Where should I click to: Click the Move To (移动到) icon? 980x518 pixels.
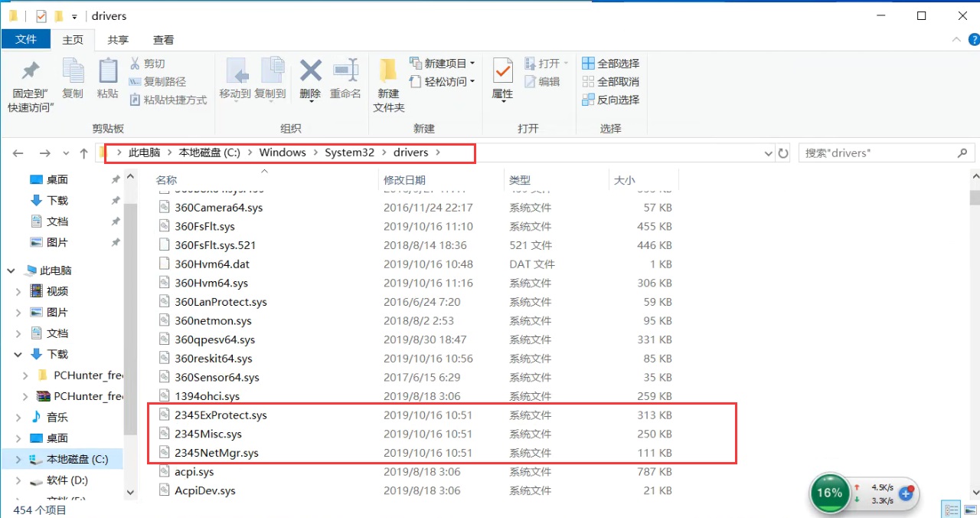[237, 77]
